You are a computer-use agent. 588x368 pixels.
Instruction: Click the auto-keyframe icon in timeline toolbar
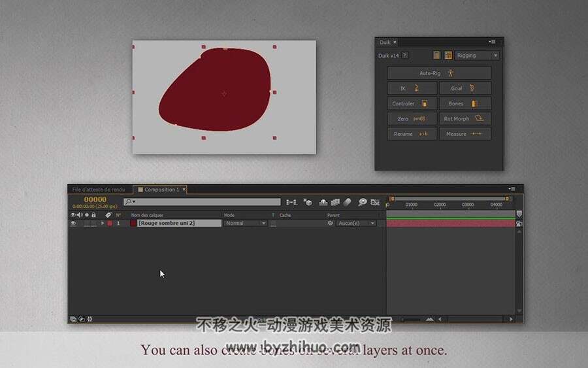pos(375,202)
